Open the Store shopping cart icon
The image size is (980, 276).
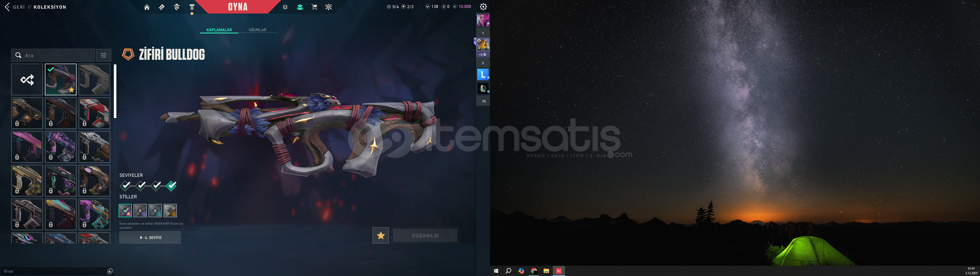pyautogui.click(x=314, y=7)
